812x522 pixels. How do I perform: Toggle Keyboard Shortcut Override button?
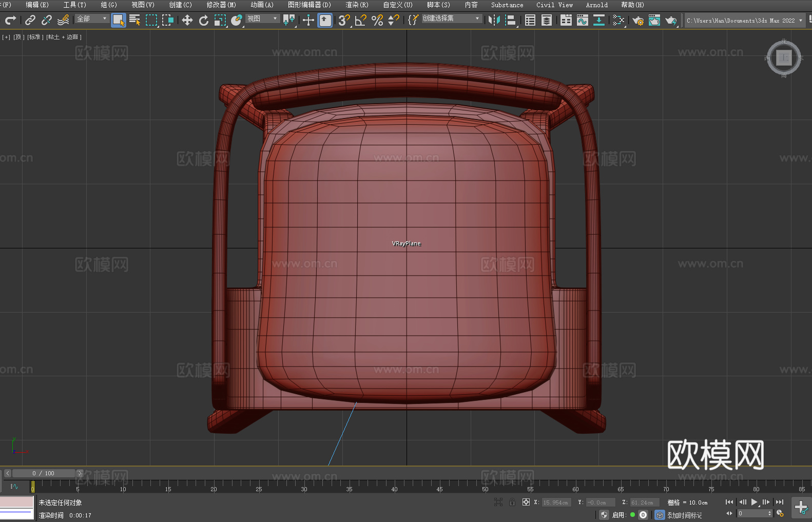pyautogui.click(x=325, y=20)
